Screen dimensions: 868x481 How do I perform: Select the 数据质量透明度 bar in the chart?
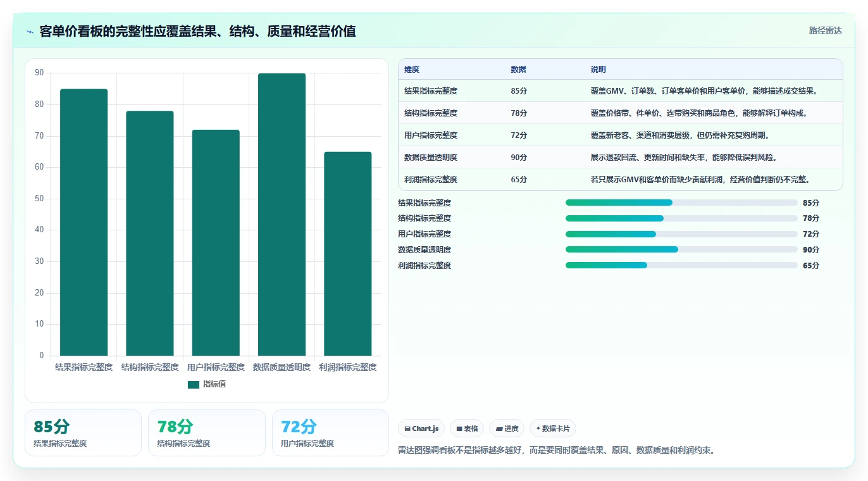tap(282, 215)
